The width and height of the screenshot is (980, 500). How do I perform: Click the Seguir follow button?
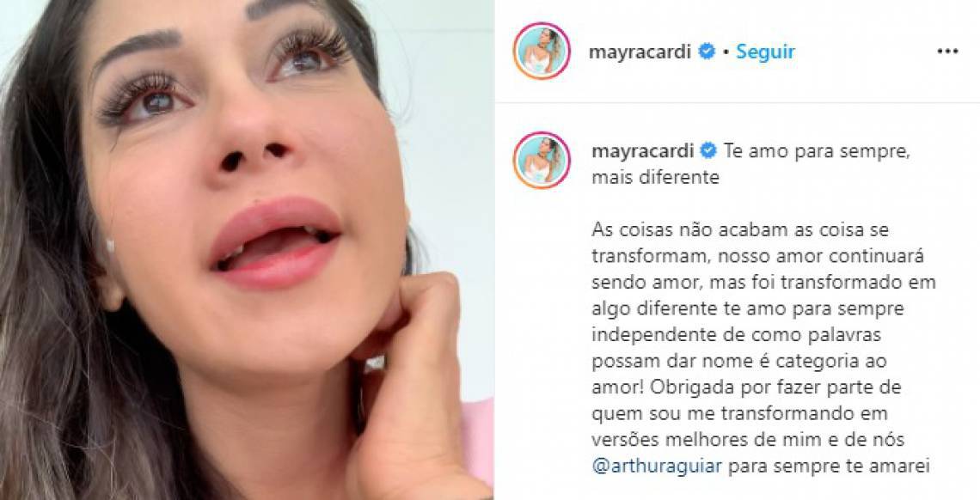tap(765, 52)
